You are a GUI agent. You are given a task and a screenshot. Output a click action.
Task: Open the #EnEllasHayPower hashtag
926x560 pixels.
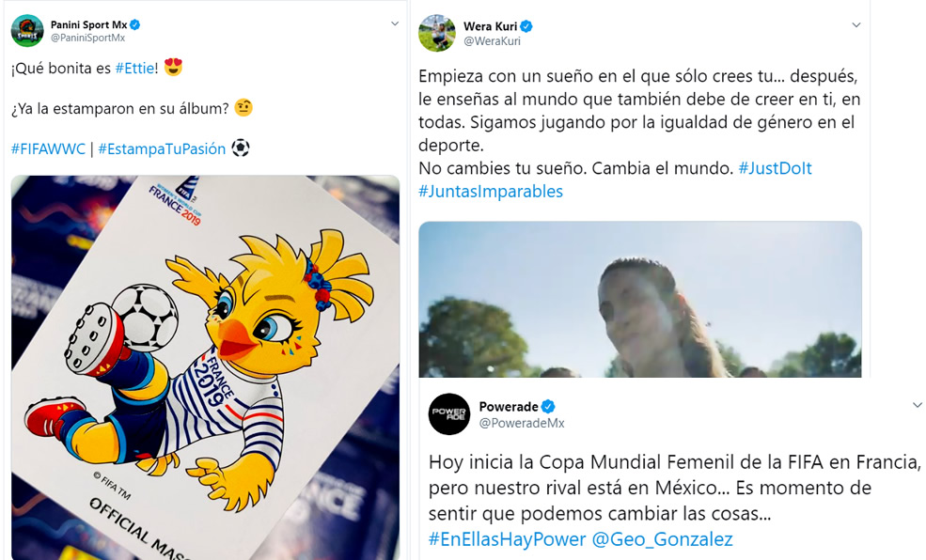click(508, 538)
